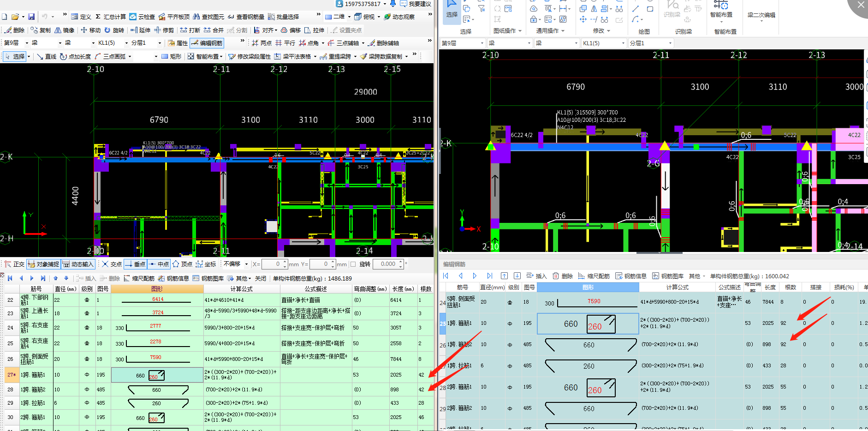
Task: Click the 汇总计算 sigma icon
Action: (111, 17)
